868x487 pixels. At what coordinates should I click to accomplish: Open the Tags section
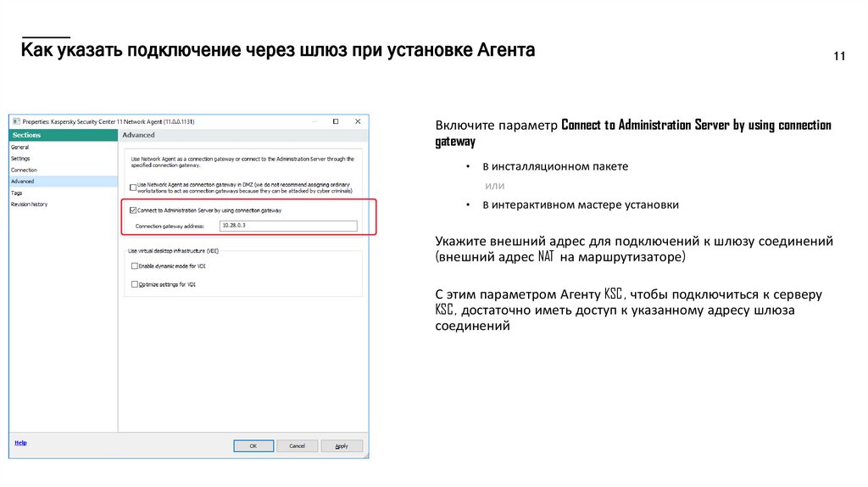[17, 193]
